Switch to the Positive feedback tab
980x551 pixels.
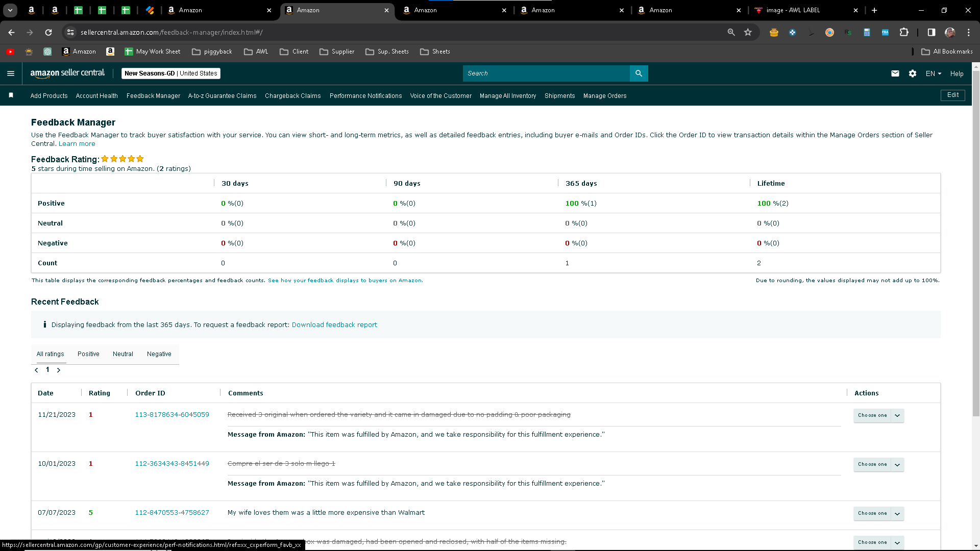click(88, 354)
